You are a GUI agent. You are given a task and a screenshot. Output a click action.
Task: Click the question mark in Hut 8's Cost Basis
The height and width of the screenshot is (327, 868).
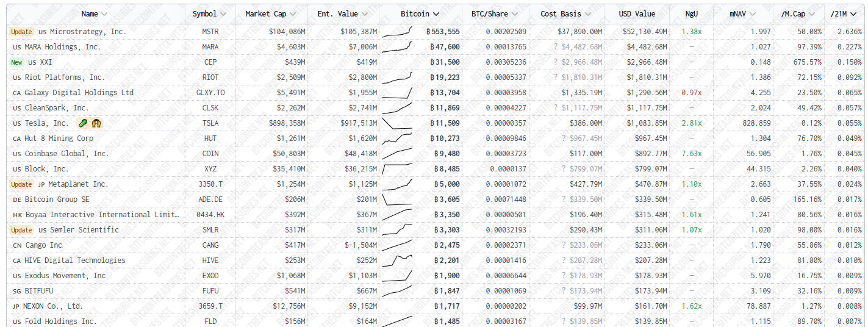564,138
